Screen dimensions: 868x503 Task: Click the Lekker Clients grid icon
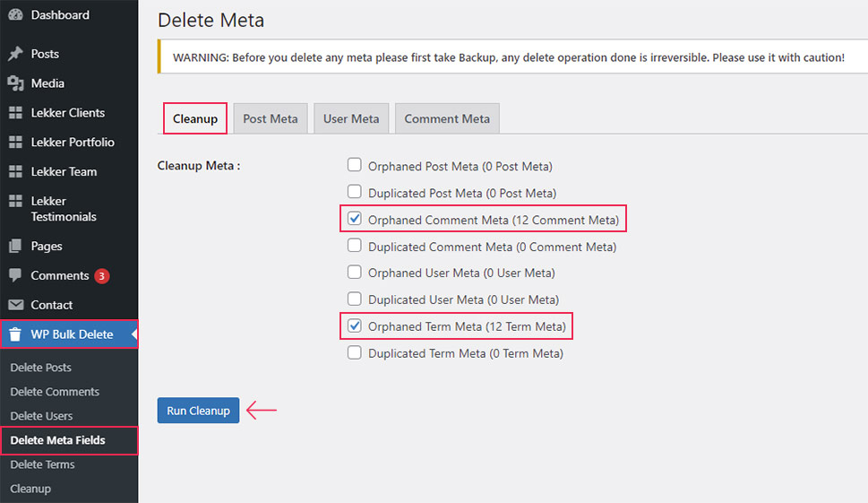15,113
